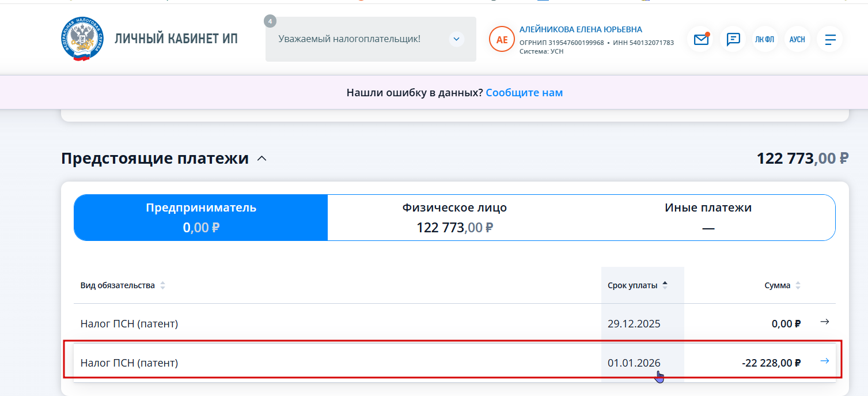Click the АЕ user avatar circle
868x396 pixels.
click(502, 40)
